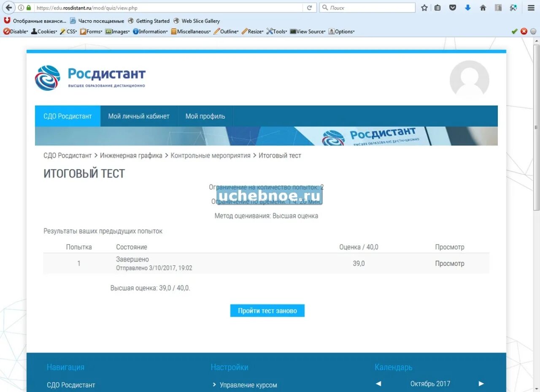Expand the Resize developer toolbar menu
The image size is (540, 392).
tap(252, 31)
